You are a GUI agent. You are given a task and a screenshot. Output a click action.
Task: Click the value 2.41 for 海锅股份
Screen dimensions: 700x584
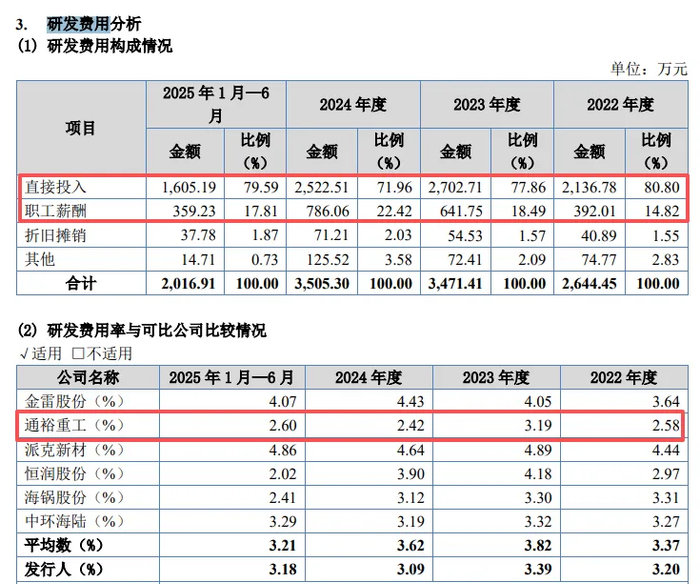click(x=283, y=497)
